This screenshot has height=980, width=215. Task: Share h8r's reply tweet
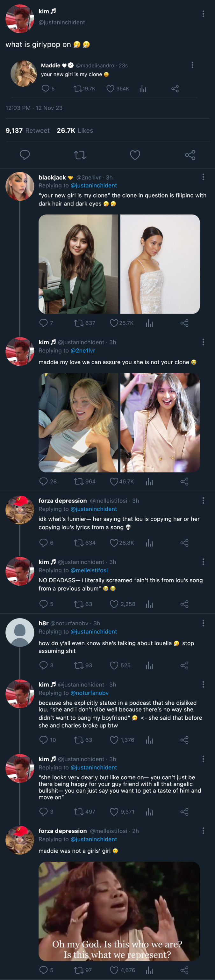click(184, 665)
